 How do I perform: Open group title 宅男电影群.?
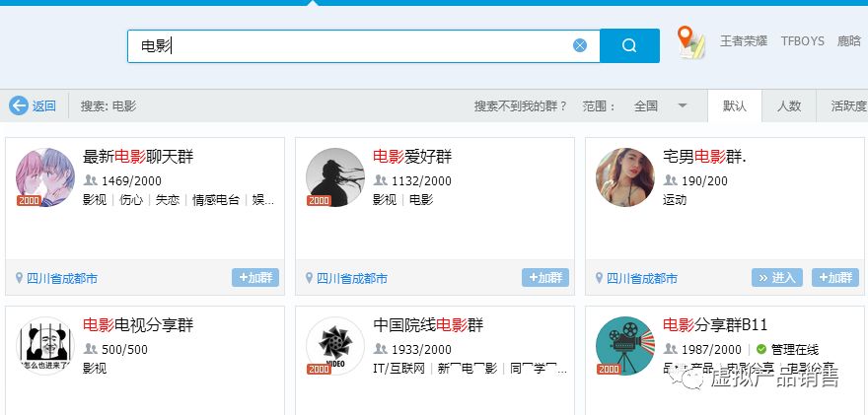click(704, 157)
